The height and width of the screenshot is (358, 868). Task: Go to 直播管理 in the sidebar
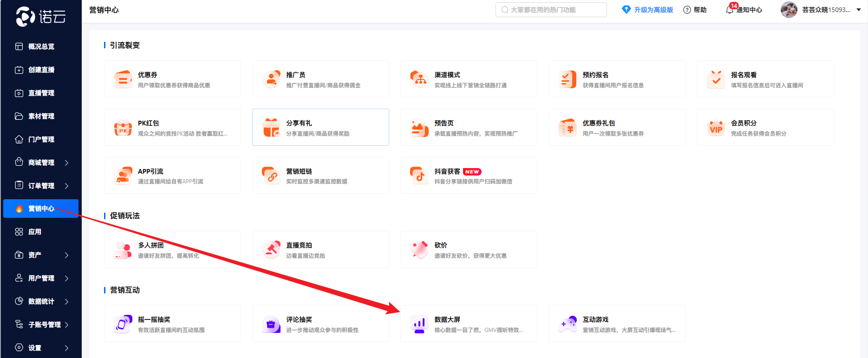tap(41, 93)
